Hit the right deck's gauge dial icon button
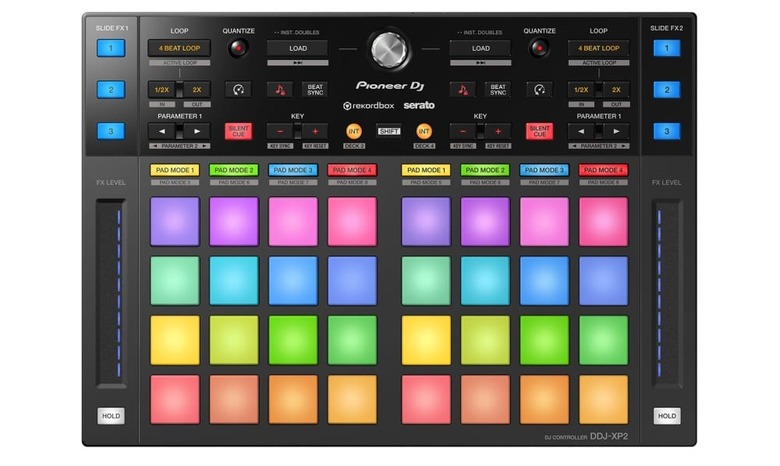Screen dimensions: 780x466 539,90
